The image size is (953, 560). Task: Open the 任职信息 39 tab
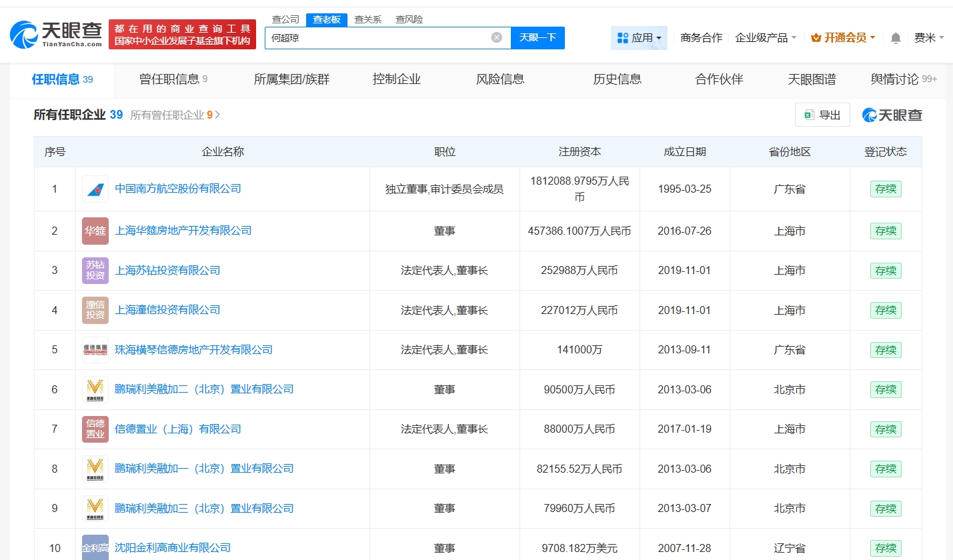point(62,79)
